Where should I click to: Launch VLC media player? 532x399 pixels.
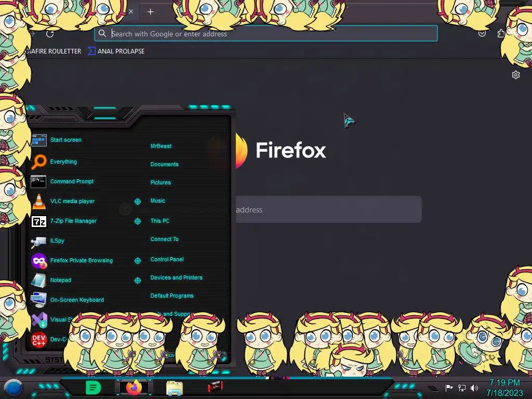pos(63,201)
